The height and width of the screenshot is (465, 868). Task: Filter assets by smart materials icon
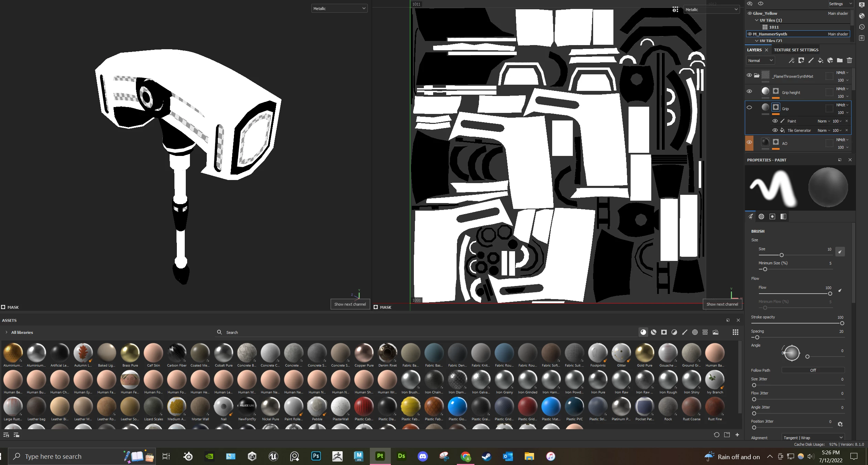pyautogui.click(x=654, y=332)
